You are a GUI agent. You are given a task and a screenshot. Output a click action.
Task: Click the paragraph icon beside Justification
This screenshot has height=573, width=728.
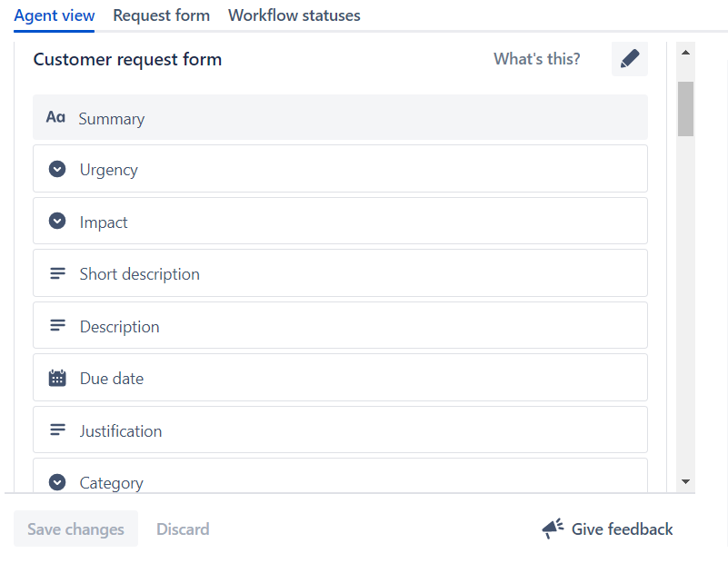pyautogui.click(x=56, y=430)
